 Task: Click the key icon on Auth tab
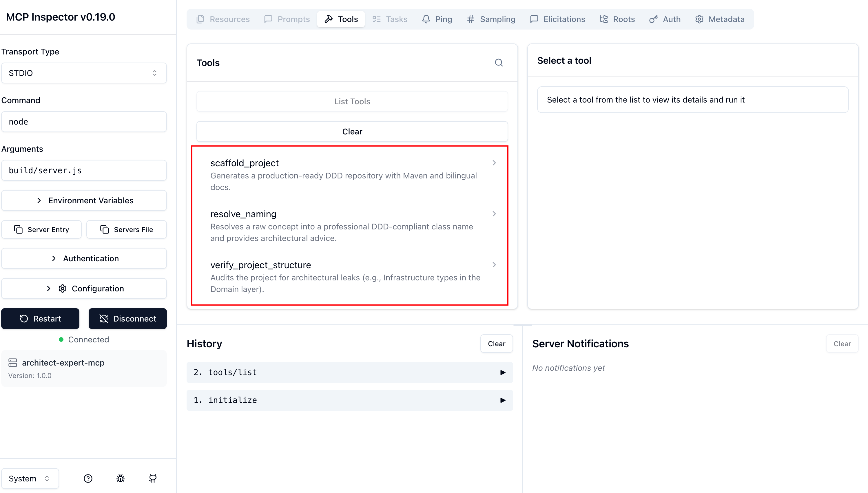click(x=654, y=19)
